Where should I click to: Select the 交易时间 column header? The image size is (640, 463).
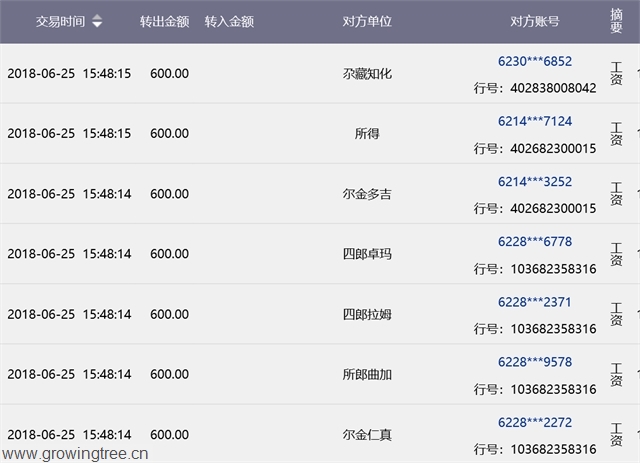point(60,21)
